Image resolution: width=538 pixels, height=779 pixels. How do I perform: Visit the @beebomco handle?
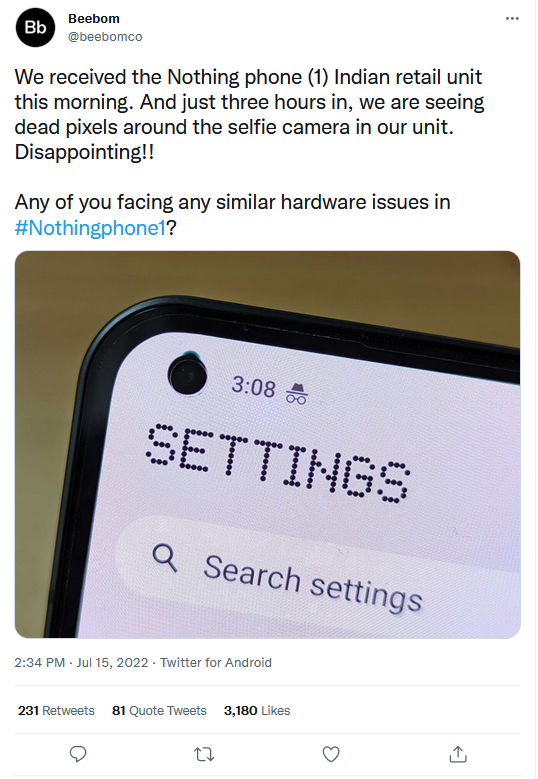pos(105,37)
